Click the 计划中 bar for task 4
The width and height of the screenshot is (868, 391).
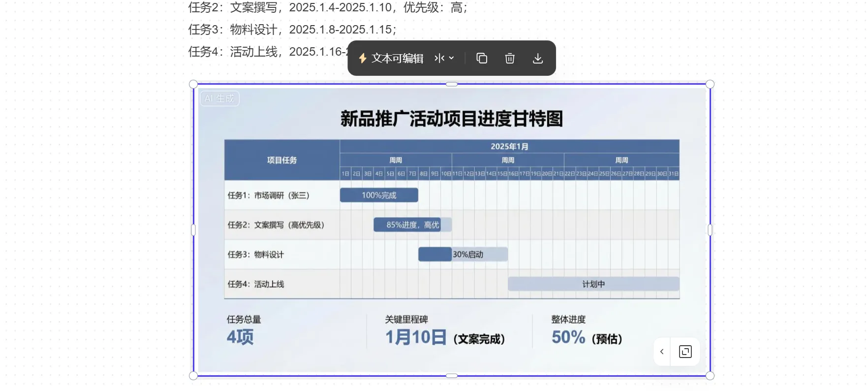pyautogui.click(x=593, y=284)
